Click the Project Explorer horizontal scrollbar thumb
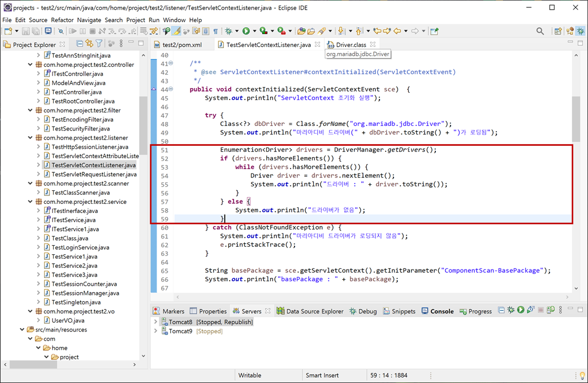Screen dimensions: 588x383 click(x=33, y=364)
